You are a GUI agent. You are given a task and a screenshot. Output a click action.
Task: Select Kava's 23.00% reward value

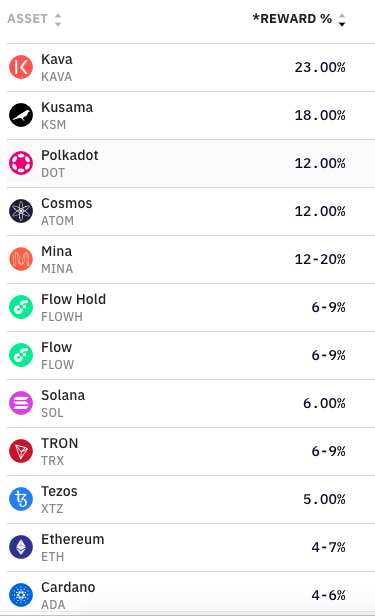coord(320,68)
